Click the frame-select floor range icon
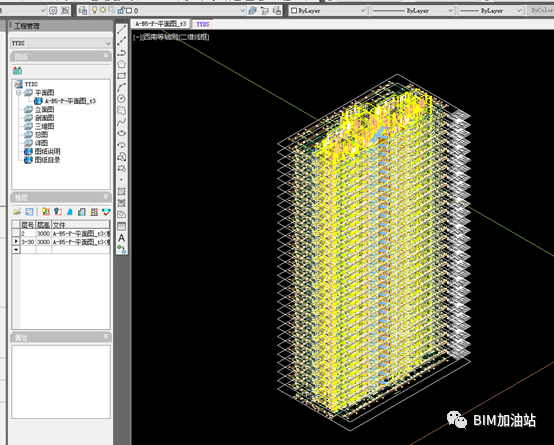The height and width of the screenshot is (445, 554). 30,212
